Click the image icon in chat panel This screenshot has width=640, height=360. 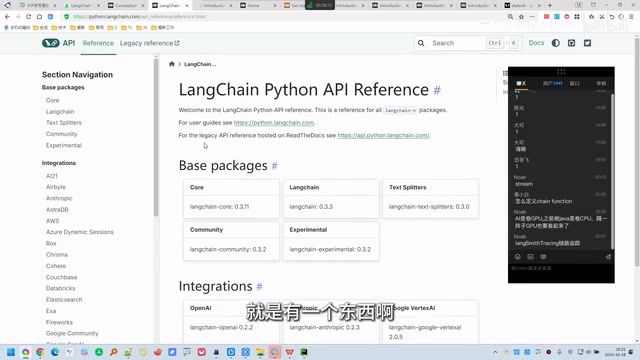530,257
